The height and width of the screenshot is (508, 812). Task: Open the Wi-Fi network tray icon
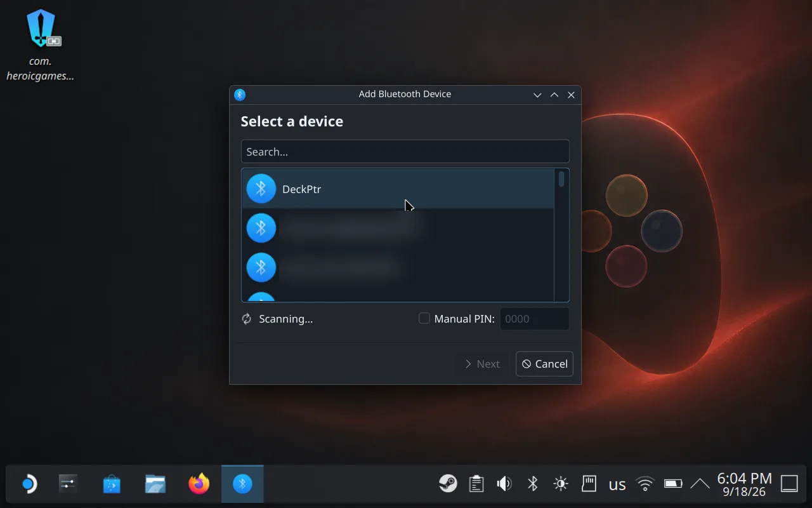[645, 484]
